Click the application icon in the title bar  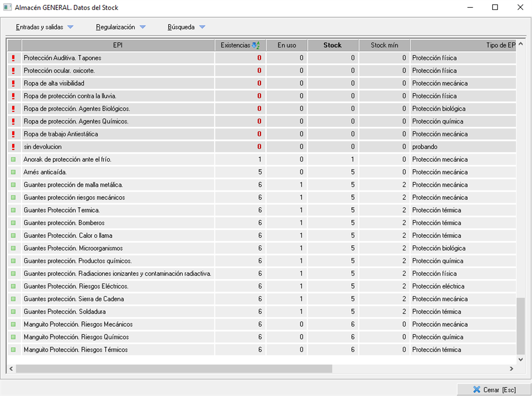click(8, 8)
